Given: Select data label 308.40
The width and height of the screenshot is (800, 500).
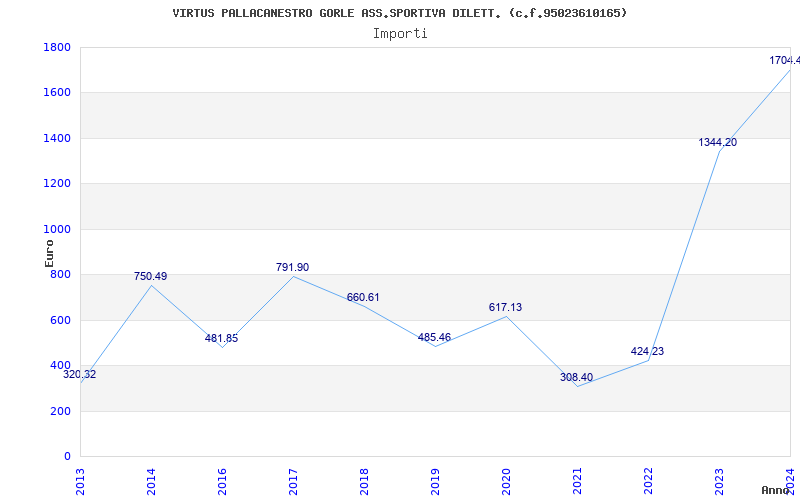Looking at the screenshot, I should coord(577,378).
